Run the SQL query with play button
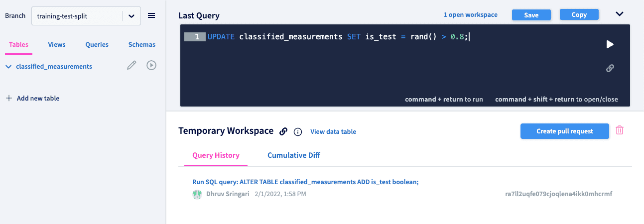This screenshot has width=644, height=224. tap(610, 44)
